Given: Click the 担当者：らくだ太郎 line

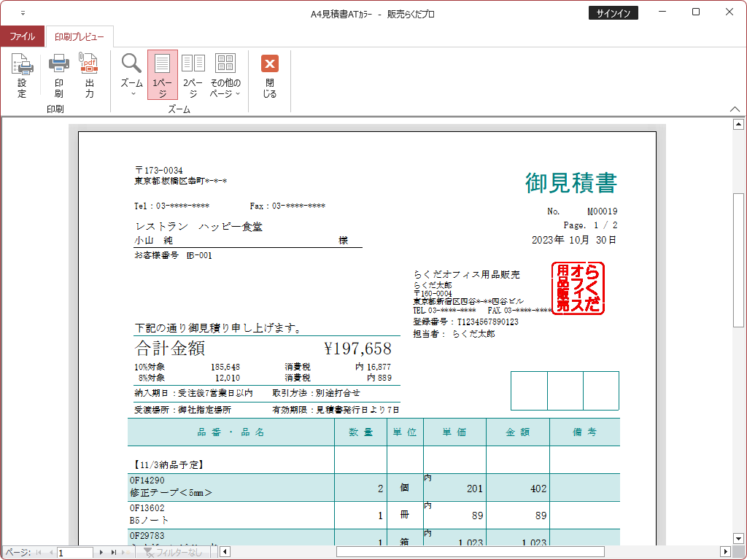Looking at the screenshot, I should (454, 334).
